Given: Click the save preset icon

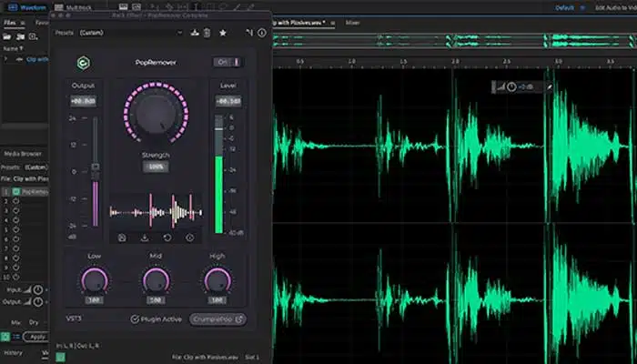Looking at the screenshot, I should 195,33.
